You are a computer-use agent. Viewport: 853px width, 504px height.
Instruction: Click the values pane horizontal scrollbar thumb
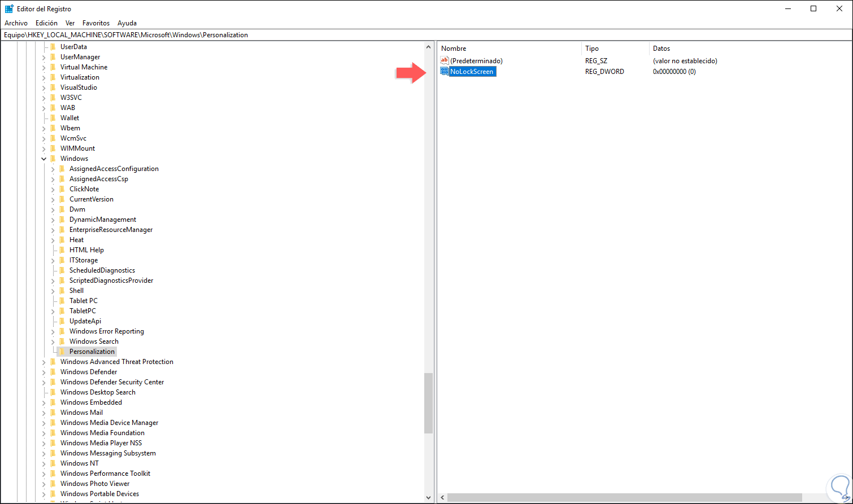(x=625, y=498)
